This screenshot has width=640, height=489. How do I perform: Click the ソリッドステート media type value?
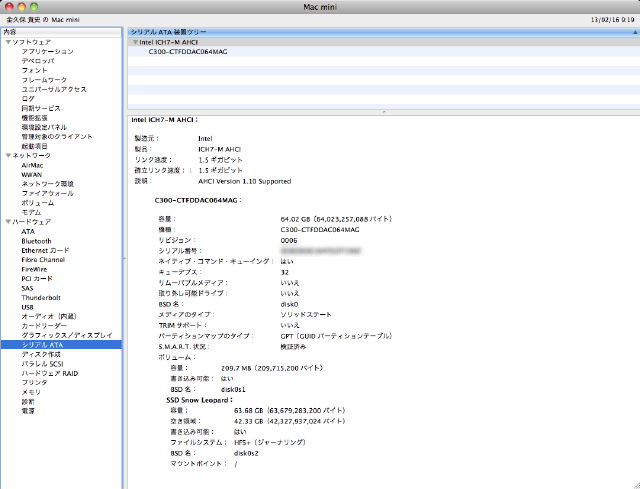click(x=306, y=315)
